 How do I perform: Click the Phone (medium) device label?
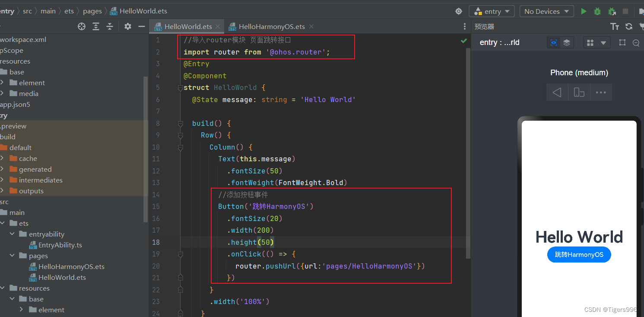pyautogui.click(x=579, y=73)
